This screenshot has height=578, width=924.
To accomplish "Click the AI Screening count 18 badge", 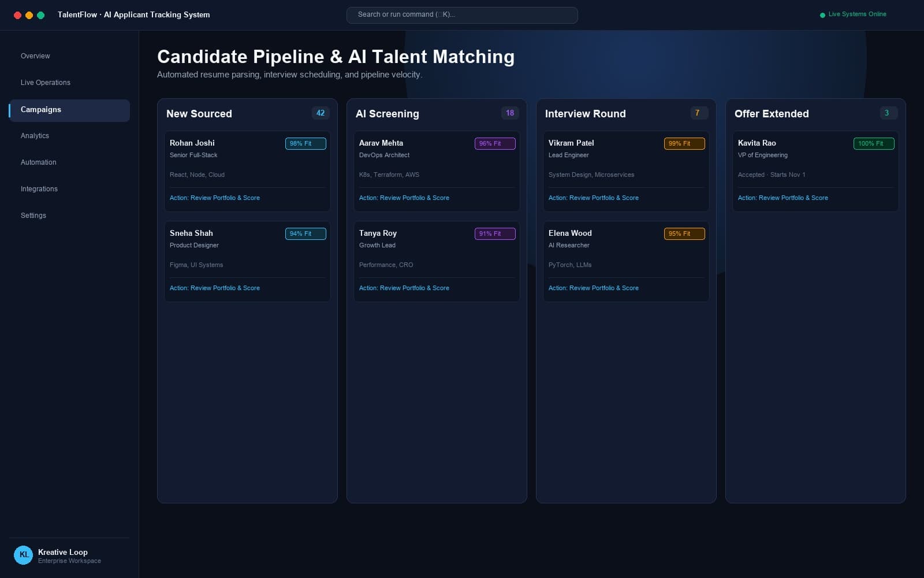I will 510,113.
